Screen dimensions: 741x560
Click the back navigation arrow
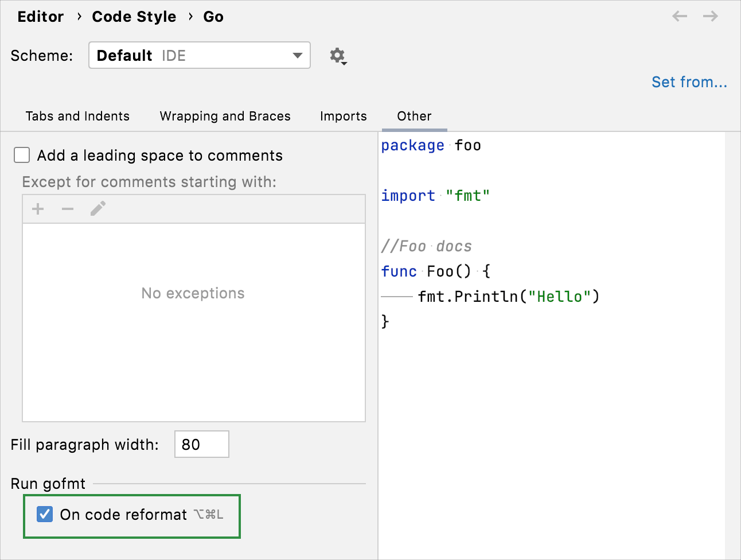(680, 17)
